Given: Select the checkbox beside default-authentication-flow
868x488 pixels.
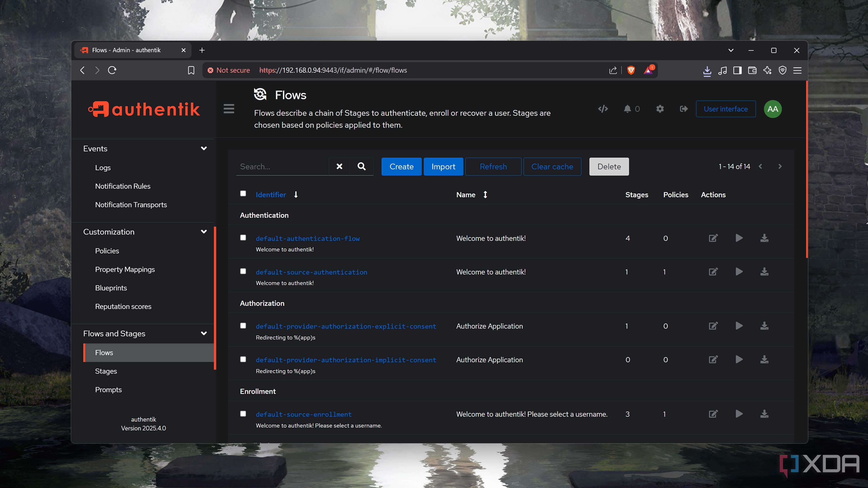Looking at the screenshot, I should point(243,237).
